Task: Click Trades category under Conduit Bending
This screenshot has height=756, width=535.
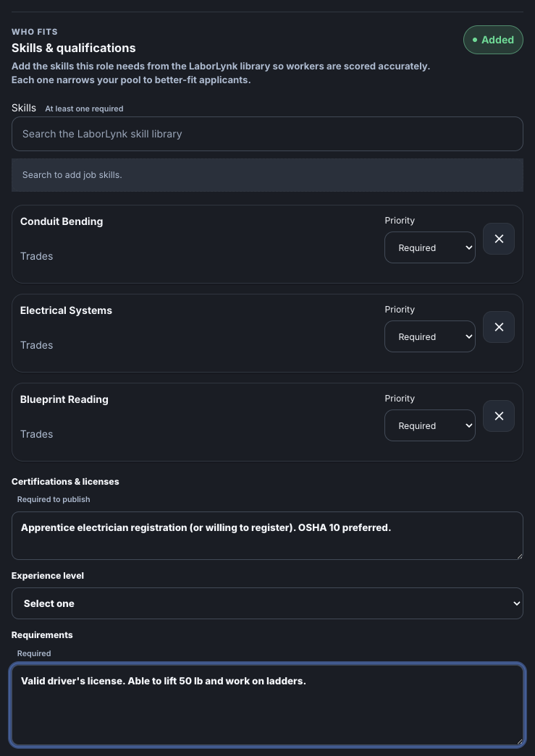Action: tap(37, 256)
